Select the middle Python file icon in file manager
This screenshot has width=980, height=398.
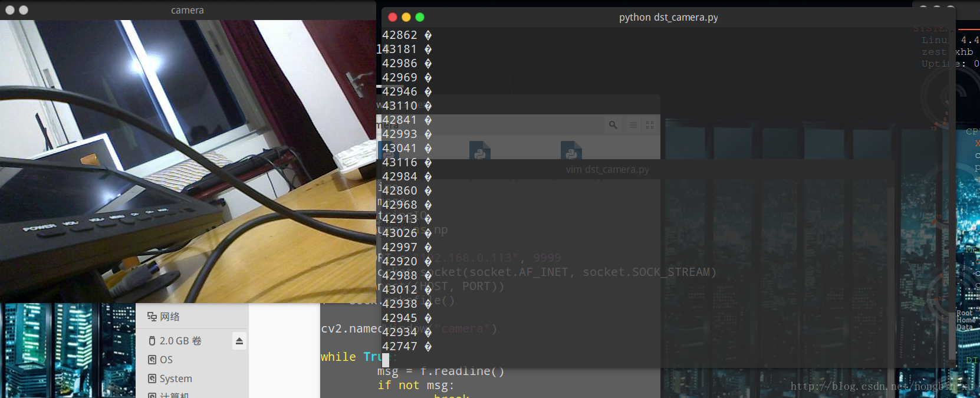(479, 152)
